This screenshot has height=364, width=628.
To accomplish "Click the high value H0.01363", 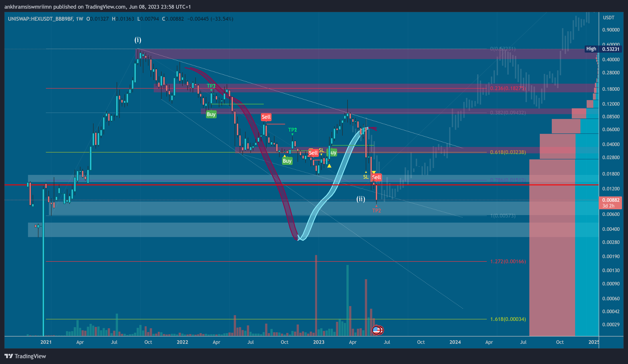I will (123, 19).
